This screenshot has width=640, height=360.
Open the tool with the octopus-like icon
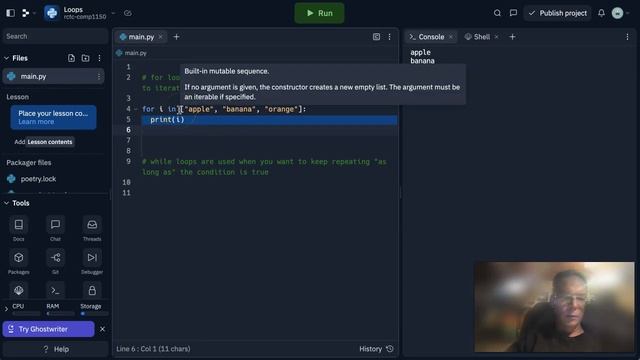coord(18,290)
